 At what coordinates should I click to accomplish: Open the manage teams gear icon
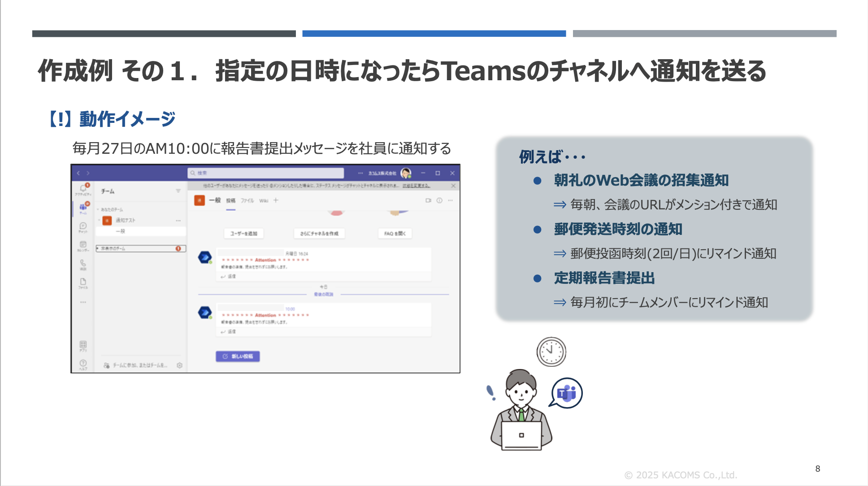pyautogui.click(x=179, y=365)
